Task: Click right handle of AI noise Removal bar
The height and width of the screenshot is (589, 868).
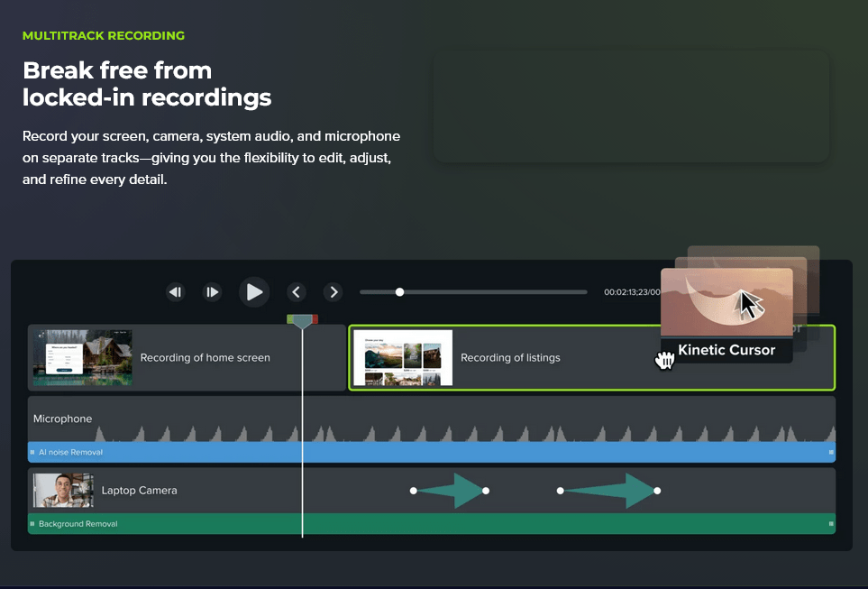Action: [831, 452]
